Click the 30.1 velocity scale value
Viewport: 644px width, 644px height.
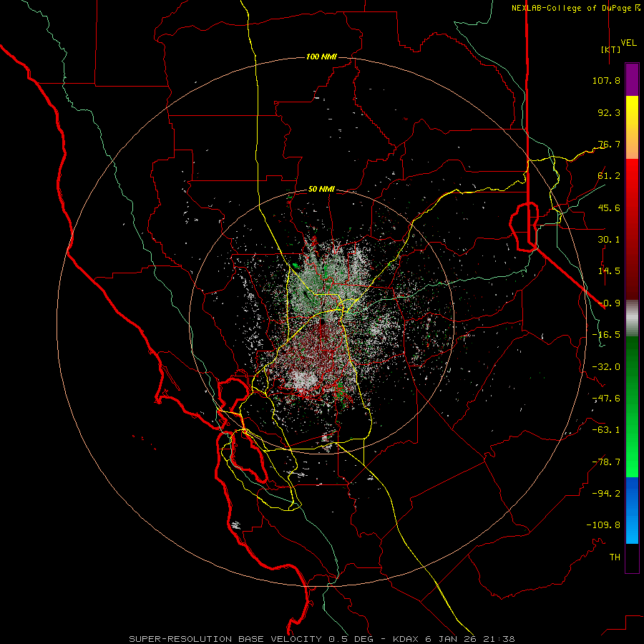click(609, 240)
